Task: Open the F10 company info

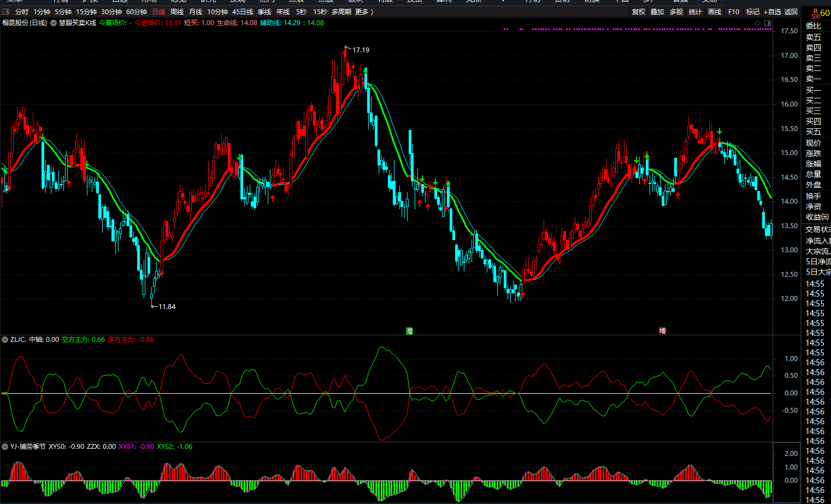Action: pos(734,12)
